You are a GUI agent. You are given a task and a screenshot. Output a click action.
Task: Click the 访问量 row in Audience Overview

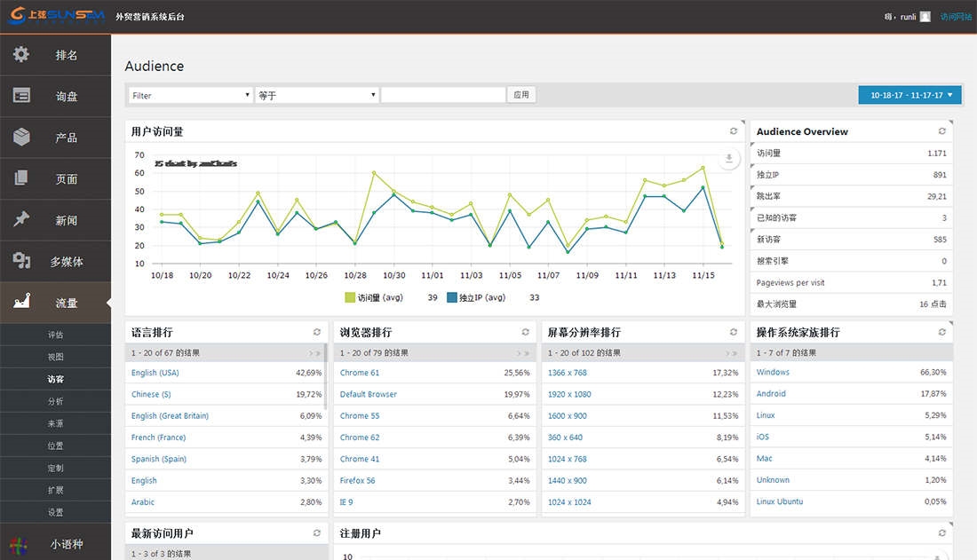[x=851, y=154]
